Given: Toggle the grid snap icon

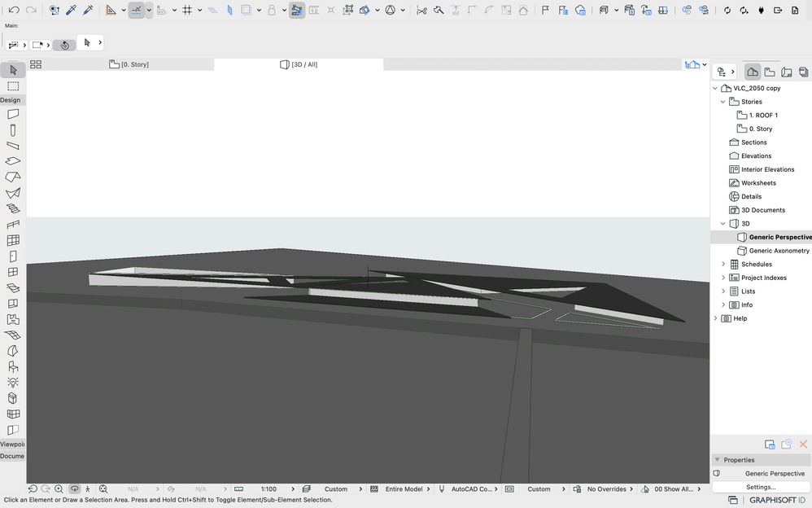Looking at the screenshot, I should click(x=187, y=11).
